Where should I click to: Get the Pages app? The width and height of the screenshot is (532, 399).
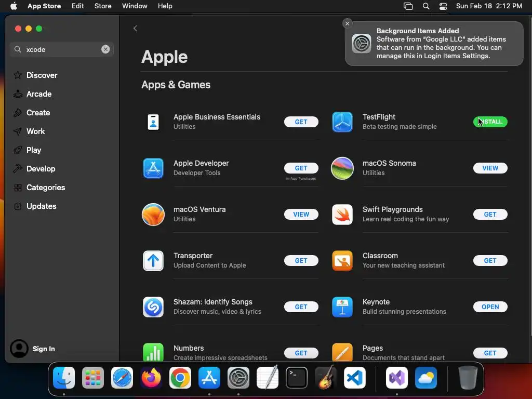[490, 353]
